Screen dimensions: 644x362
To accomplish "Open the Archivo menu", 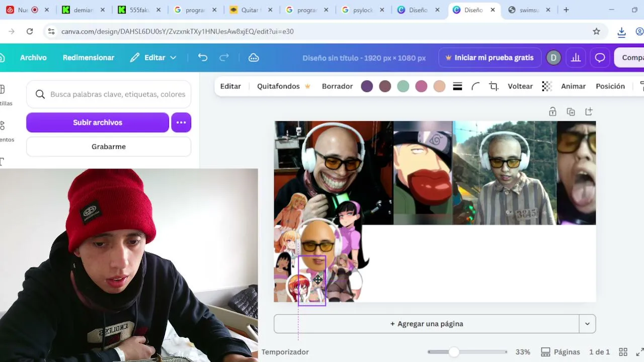I will click(33, 58).
